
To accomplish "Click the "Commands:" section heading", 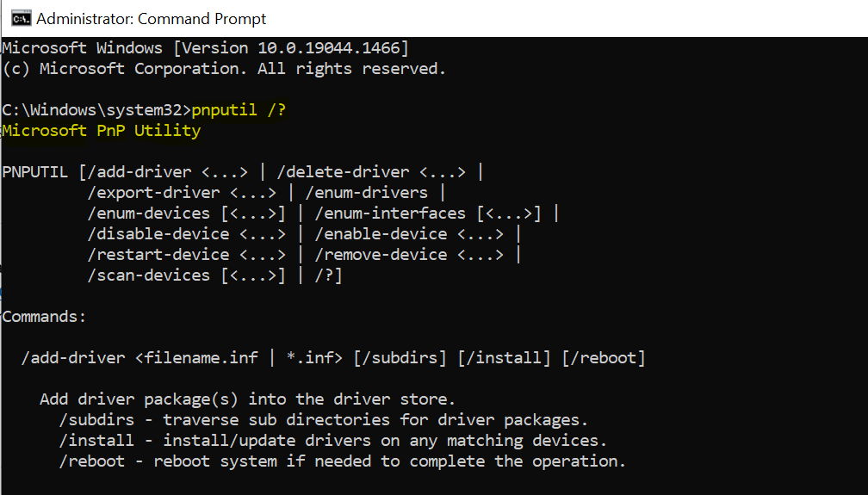I will tap(45, 317).
